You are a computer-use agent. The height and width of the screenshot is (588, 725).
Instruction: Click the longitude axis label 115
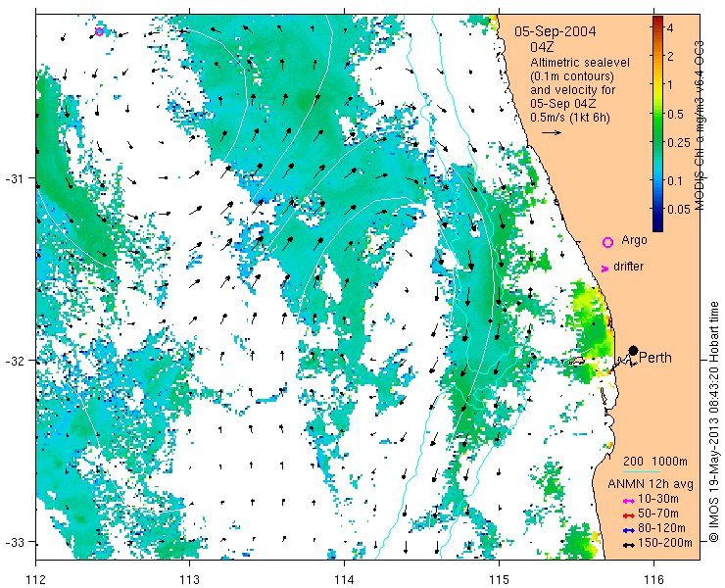coord(499,579)
